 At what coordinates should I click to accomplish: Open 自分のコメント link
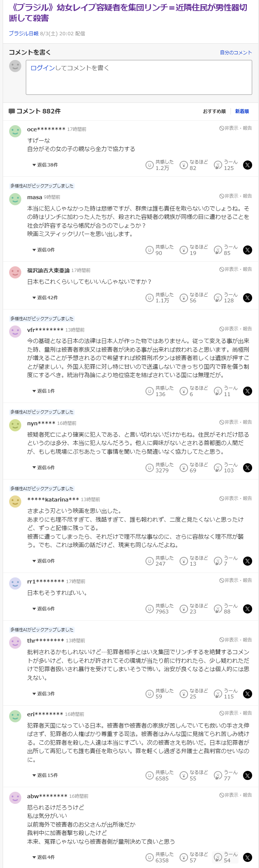coord(236,52)
